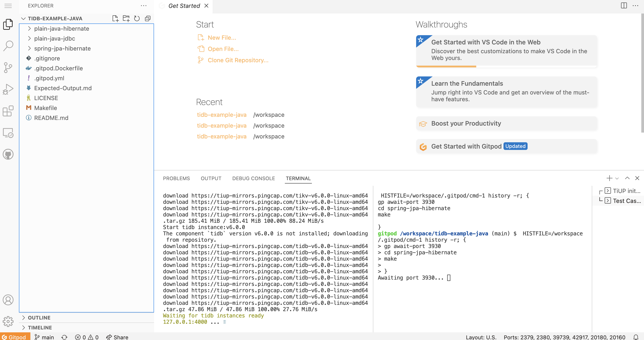Toggle split editor layout button
The image size is (644, 340).
click(624, 5)
